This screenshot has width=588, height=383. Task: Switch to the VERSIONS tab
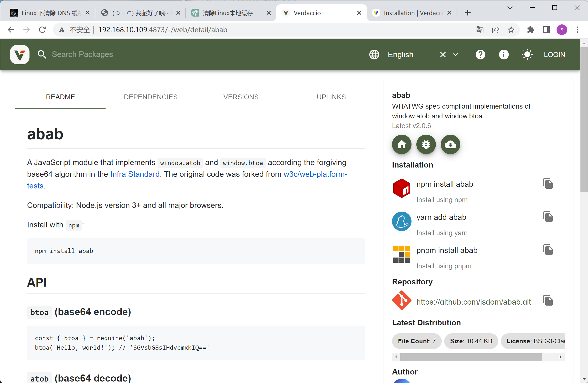(x=241, y=97)
